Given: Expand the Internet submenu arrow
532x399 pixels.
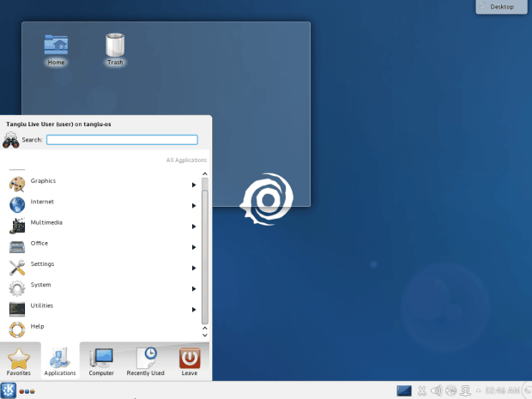Looking at the screenshot, I should (194, 206).
